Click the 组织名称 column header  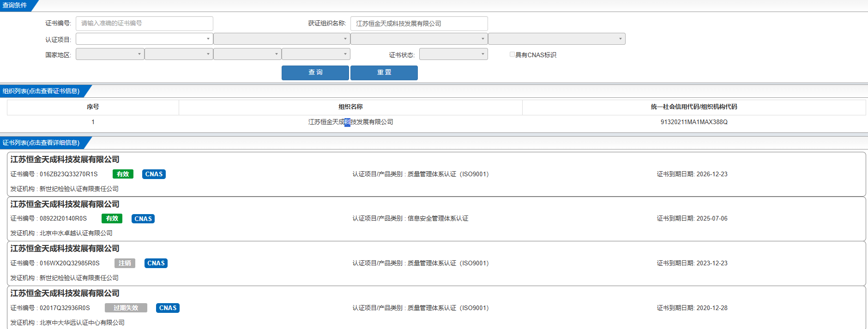(350, 107)
